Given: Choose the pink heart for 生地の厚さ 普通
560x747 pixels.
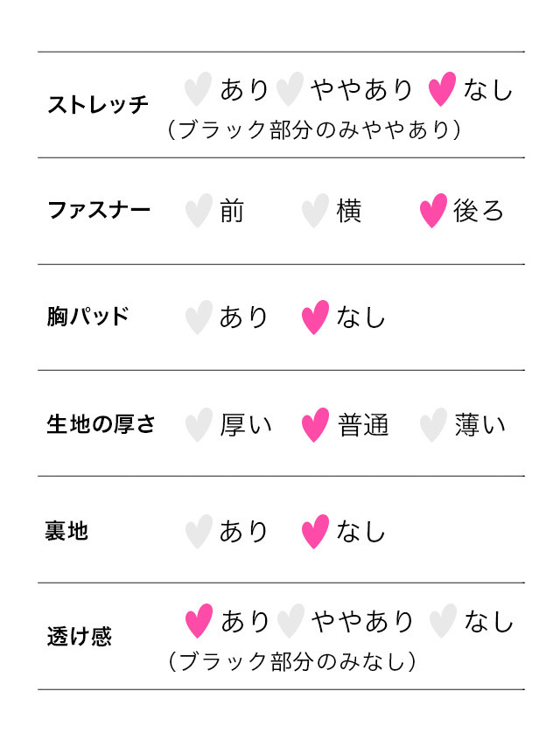Looking at the screenshot, I should (x=315, y=425).
